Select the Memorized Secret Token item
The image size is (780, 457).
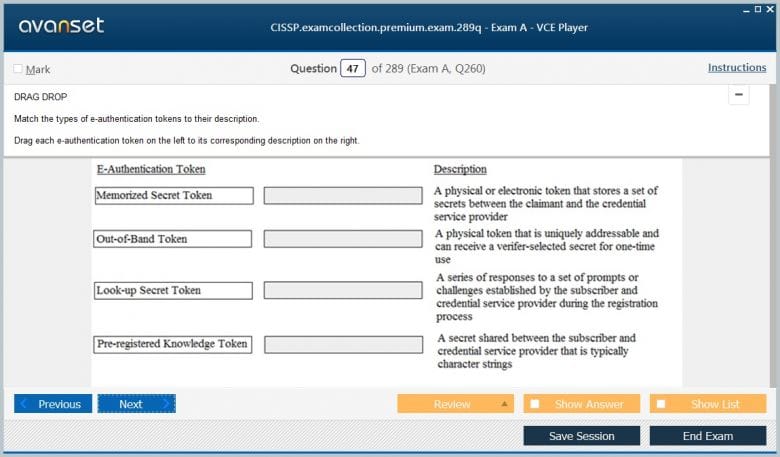173,196
